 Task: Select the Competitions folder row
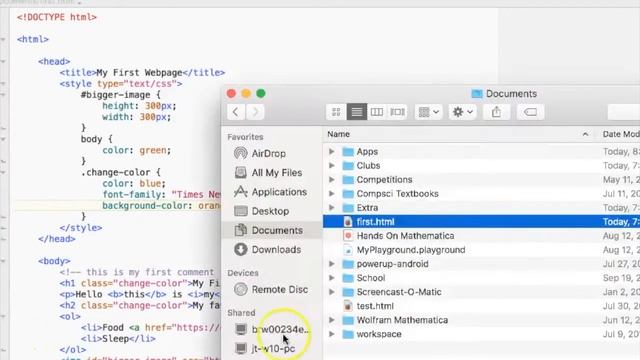(481, 180)
